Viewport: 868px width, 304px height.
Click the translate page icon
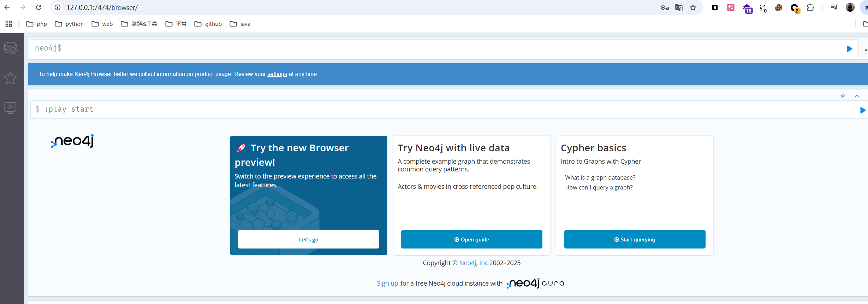coord(679,7)
